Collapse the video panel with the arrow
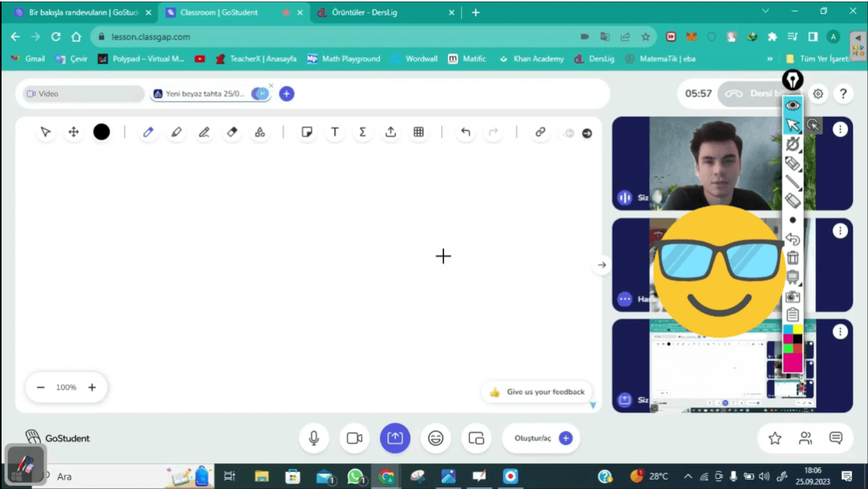Screen dimensions: 868x489 (x=602, y=265)
